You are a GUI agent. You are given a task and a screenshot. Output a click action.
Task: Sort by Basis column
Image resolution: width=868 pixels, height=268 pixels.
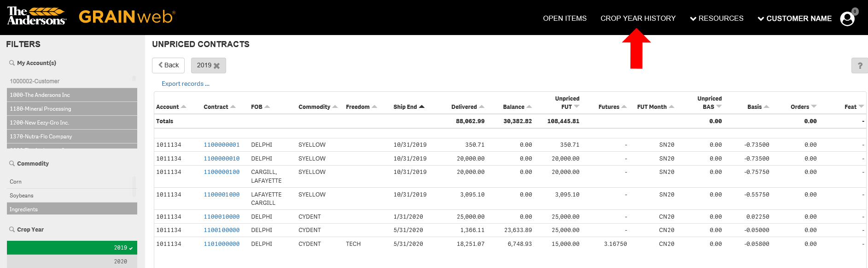click(758, 107)
